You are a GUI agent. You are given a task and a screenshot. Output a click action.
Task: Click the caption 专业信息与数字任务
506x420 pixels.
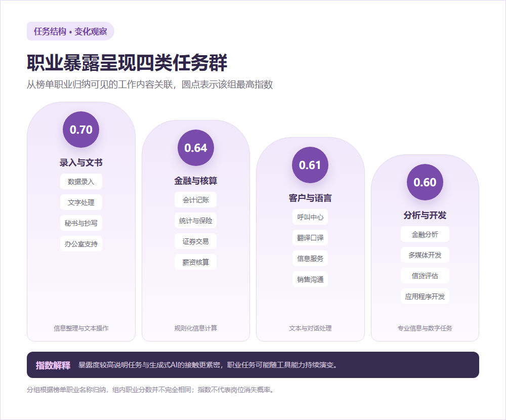click(x=425, y=328)
